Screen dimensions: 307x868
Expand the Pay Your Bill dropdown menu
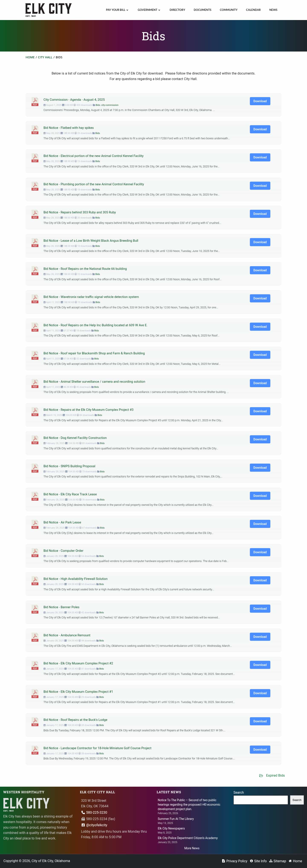coord(117,10)
